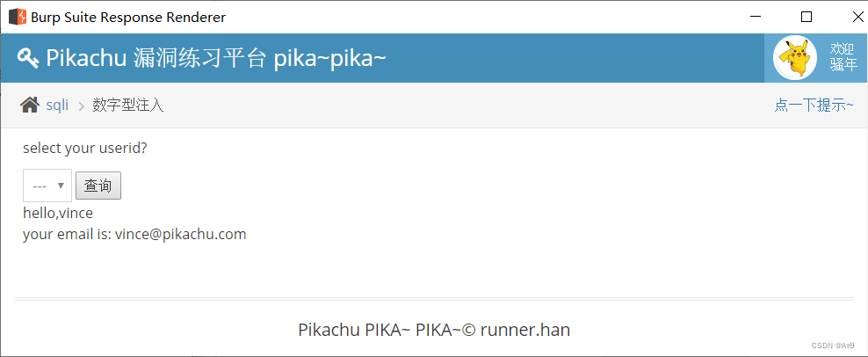868x357 pixels.
Task: Click the key icon in the header
Action: click(x=28, y=59)
